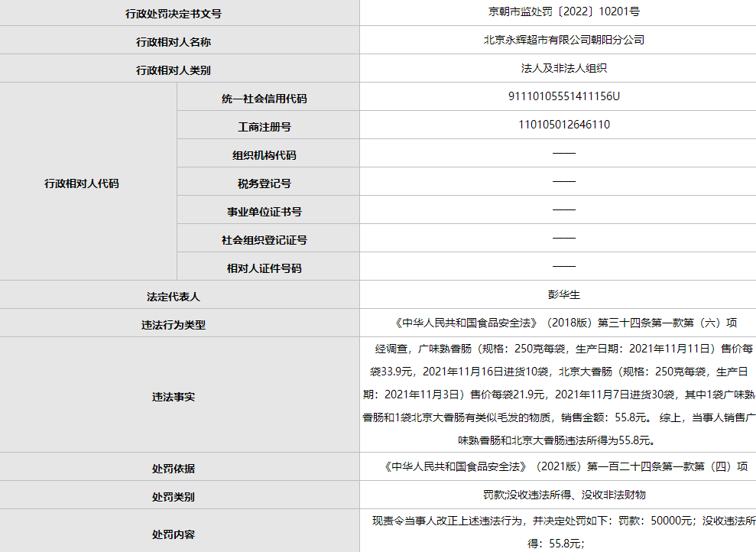Select company name 北京永辉超市有限公司朝阳分公司
The image size is (756, 552).
click(x=564, y=40)
